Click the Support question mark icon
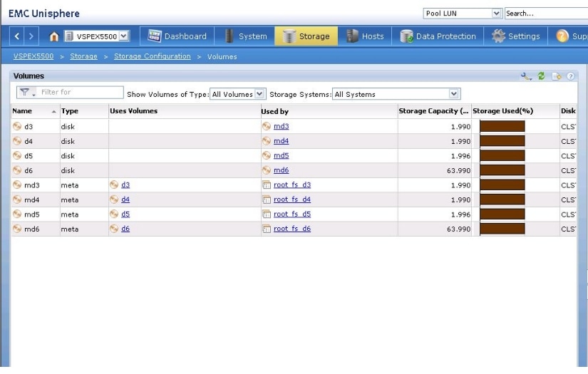The image size is (588, 374). (562, 36)
